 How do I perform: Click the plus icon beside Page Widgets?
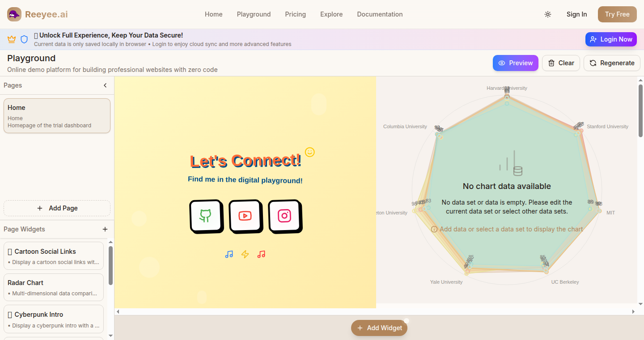coord(105,229)
